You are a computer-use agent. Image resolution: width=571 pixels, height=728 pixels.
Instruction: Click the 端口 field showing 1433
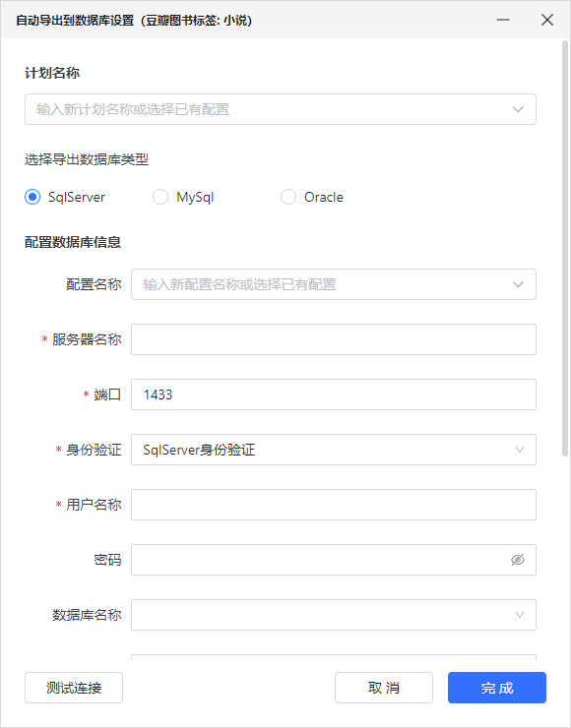(x=334, y=394)
